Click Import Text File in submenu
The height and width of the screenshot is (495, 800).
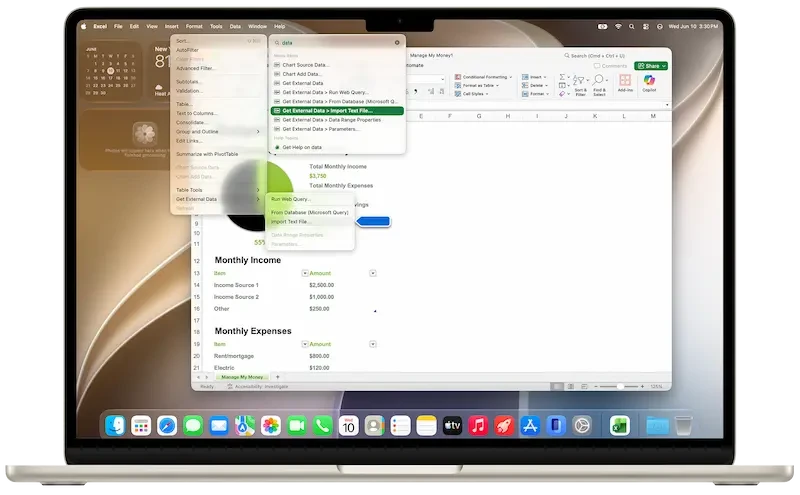(310, 221)
